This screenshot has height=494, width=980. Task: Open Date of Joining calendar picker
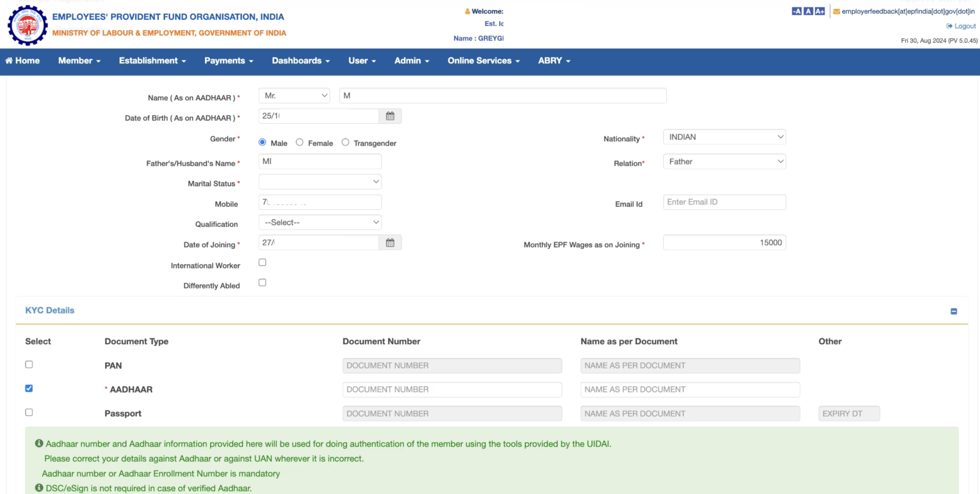390,243
